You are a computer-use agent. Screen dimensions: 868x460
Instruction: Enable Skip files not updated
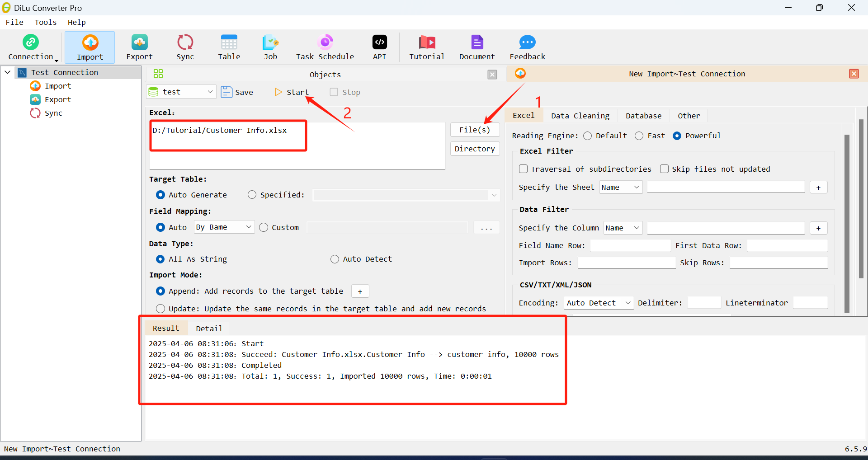click(x=665, y=169)
